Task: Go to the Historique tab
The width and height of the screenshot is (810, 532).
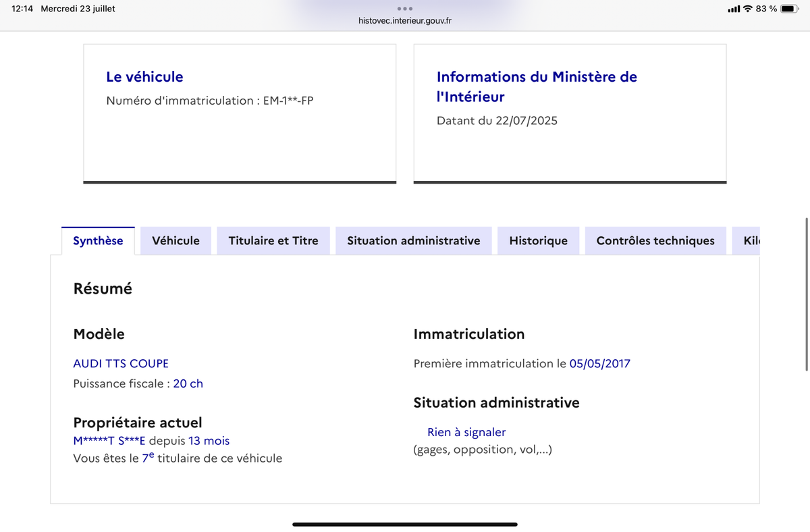Action: coord(538,241)
